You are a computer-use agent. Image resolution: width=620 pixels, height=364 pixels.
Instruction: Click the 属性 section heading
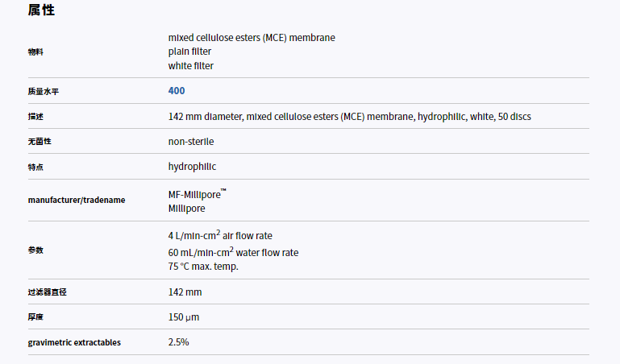coord(41,10)
